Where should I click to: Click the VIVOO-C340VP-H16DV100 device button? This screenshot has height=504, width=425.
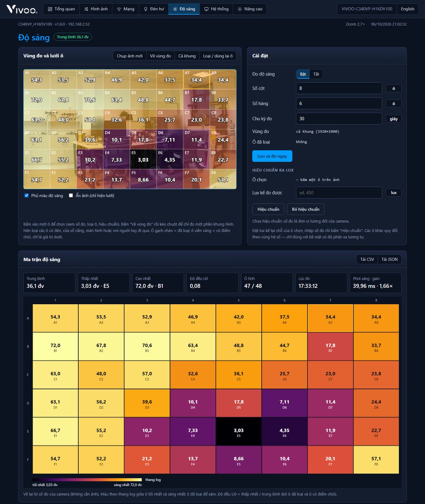coord(367,9)
